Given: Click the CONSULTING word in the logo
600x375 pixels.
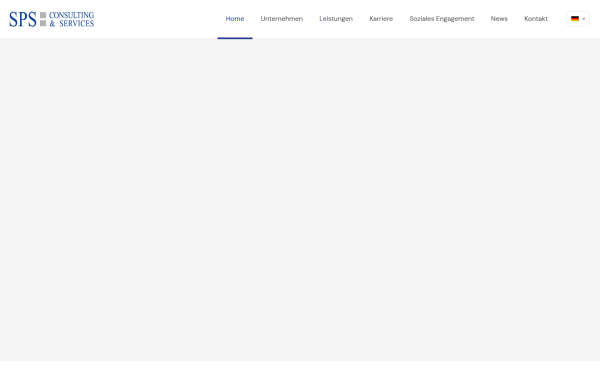Looking at the screenshot, I should tap(72, 15).
